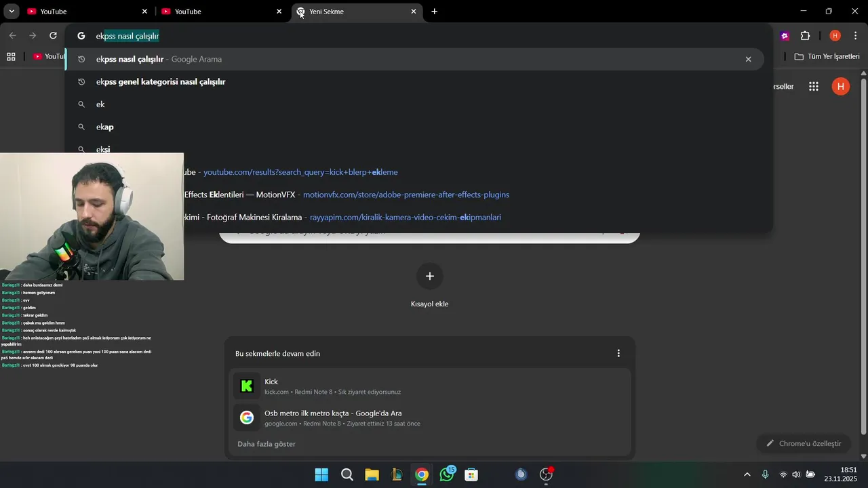Click the webcam overlay video thumbnail

[92, 216]
